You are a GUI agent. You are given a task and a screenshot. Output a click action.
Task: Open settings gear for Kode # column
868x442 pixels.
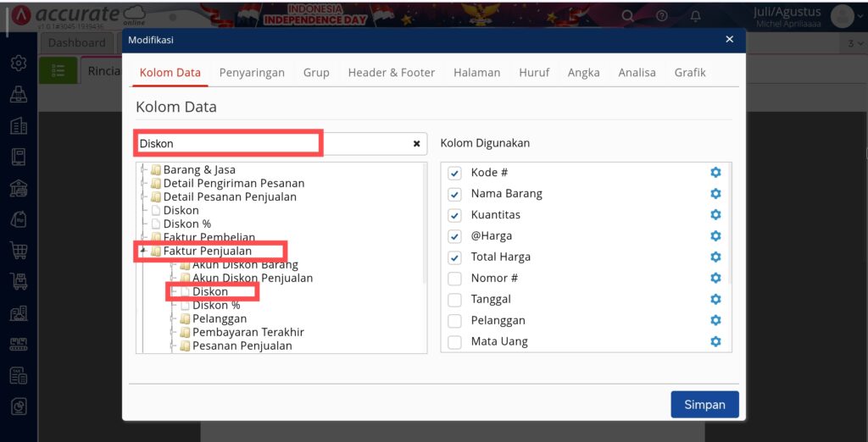pos(715,173)
